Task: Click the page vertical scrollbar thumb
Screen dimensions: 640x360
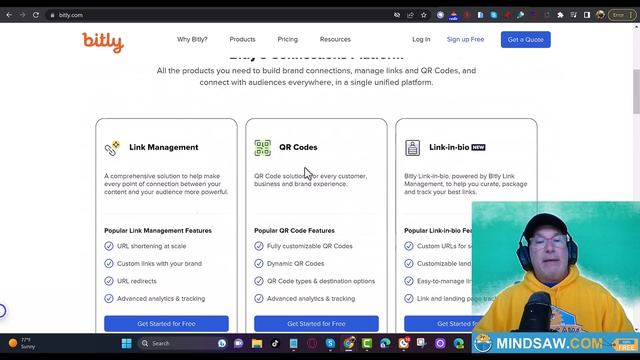Action: tap(636, 91)
